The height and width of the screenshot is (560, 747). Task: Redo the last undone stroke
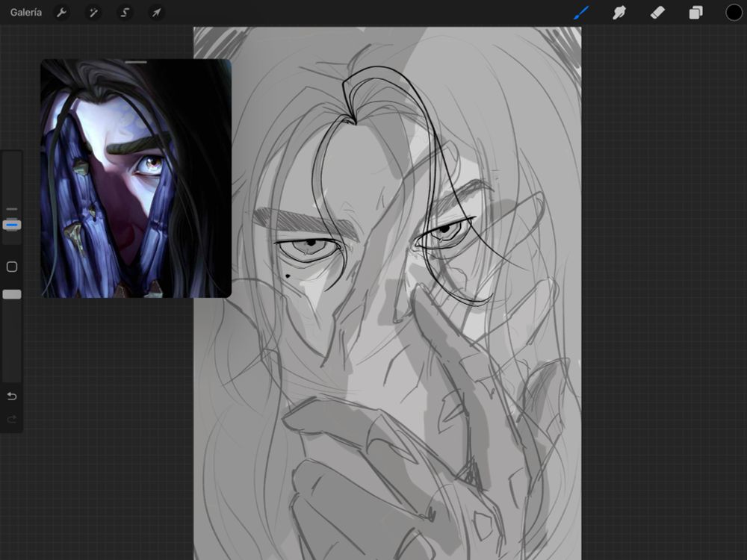(x=12, y=419)
